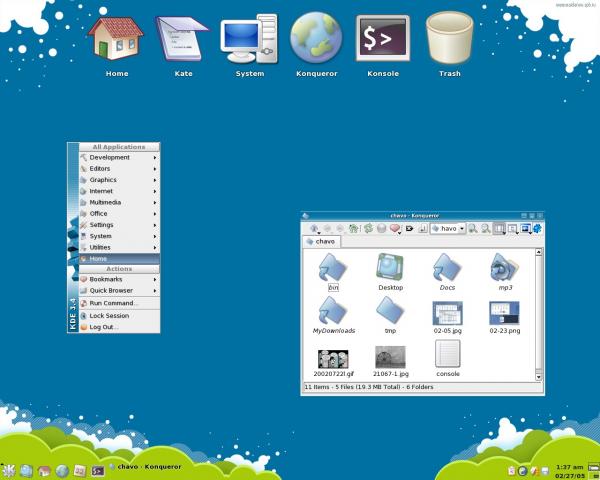Click the heart Bookmarks icon in Konqueror
The height and width of the screenshot is (480, 600).
(x=395, y=229)
